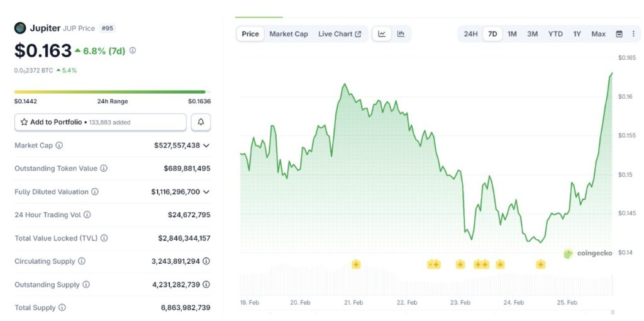Image resolution: width=644 pixels, height=321 pixels.
Task: Select the 24H time range
Action: [x=470, y=34]
